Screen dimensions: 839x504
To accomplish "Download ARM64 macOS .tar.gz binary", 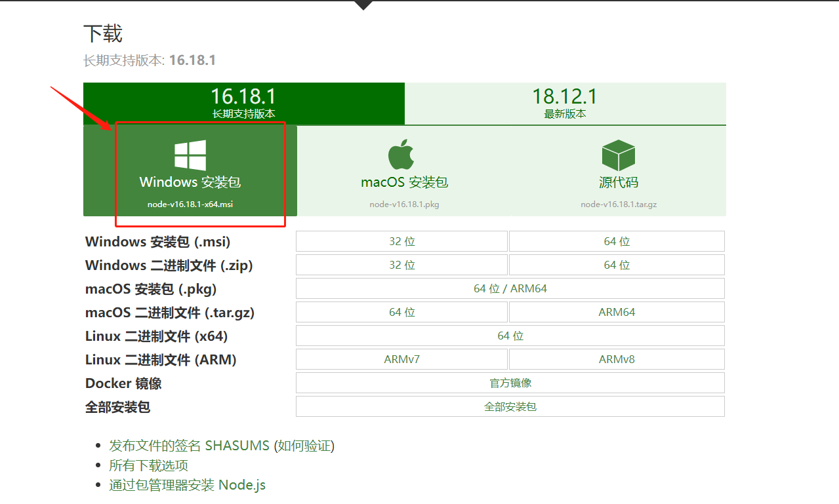I will [x=617, y=312].
